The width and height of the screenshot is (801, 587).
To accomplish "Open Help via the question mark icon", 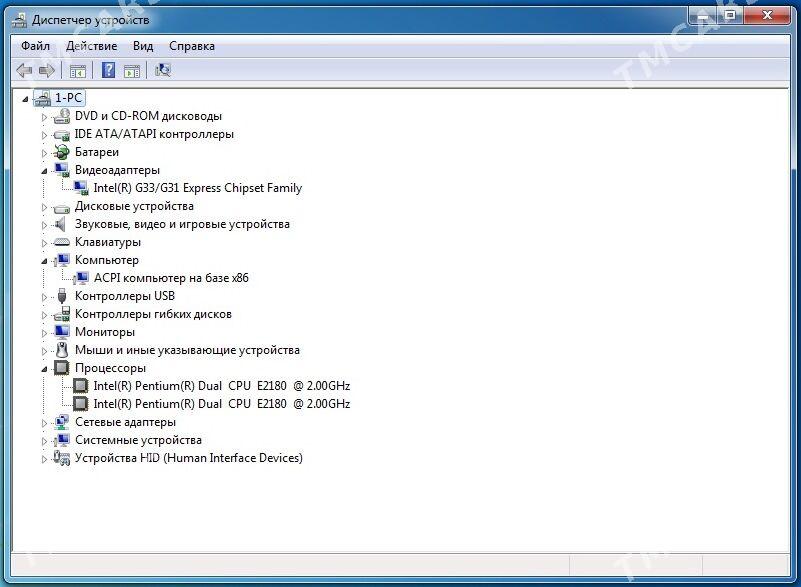I will pos(108,70).
